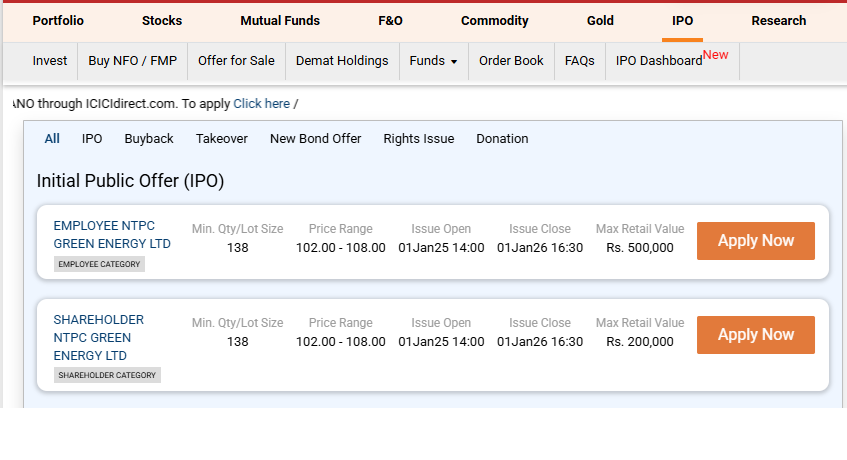View Demat Holdings
847x460 pixels.
(342, 61)
